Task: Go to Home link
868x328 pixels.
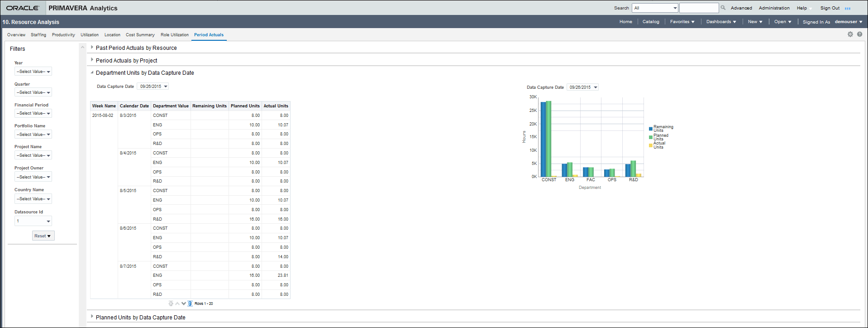Action: coord(626,22)
